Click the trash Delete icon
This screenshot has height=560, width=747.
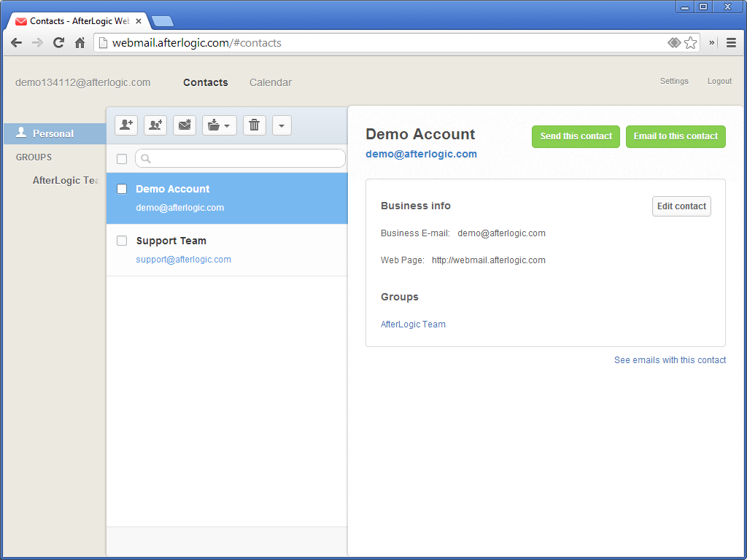coord(255,125)
